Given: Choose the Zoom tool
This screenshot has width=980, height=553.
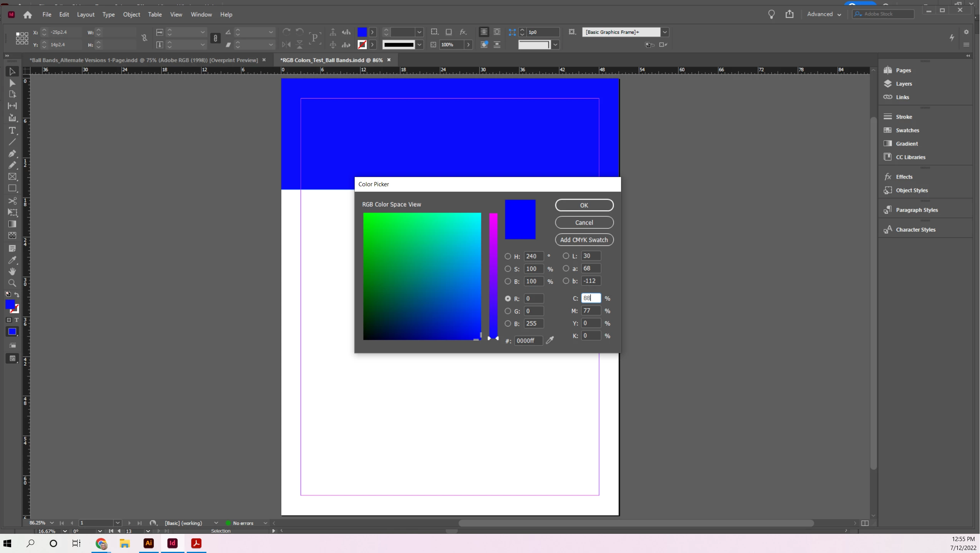Looking at the screenshot, I should pos(12,283).
